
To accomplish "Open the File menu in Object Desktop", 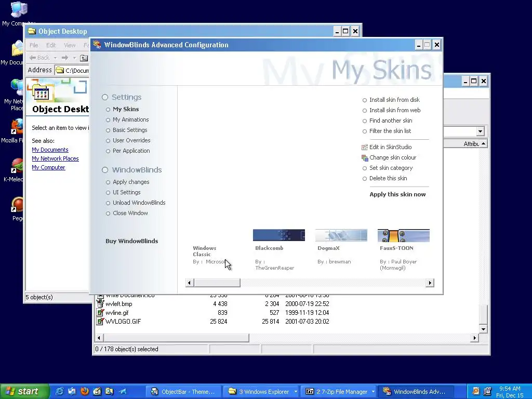I will coord(34,45).
